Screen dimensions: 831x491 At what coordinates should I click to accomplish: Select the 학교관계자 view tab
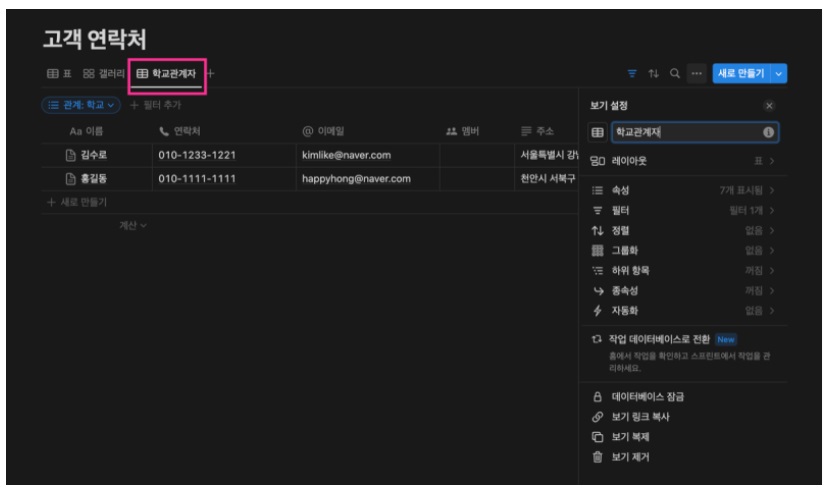click(x=166, y=74)
